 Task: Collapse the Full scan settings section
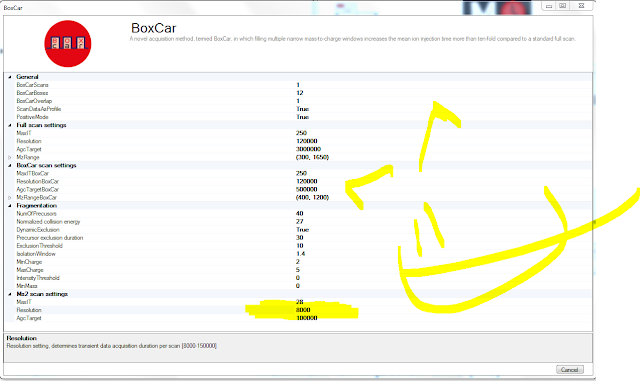(x=10, y=125)
